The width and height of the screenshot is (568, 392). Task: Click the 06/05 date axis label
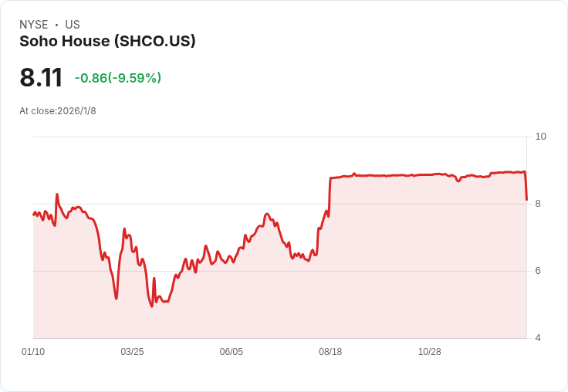coord(232,352)
